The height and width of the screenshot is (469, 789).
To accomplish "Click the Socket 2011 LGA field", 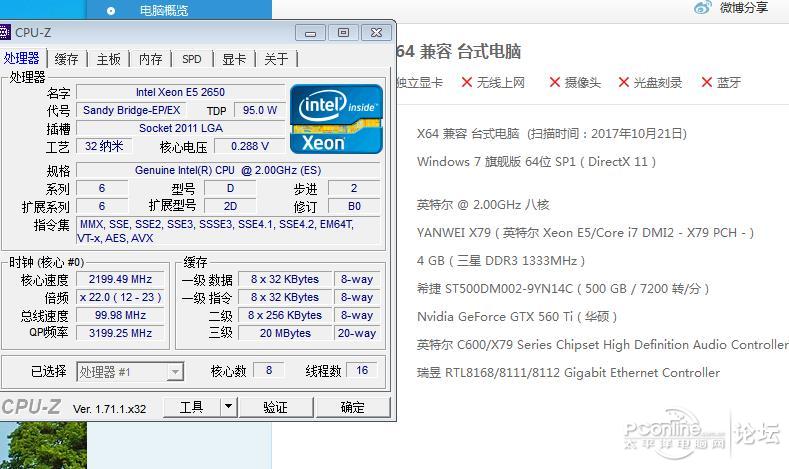I will pyautogui.click(x=181, y=128).
